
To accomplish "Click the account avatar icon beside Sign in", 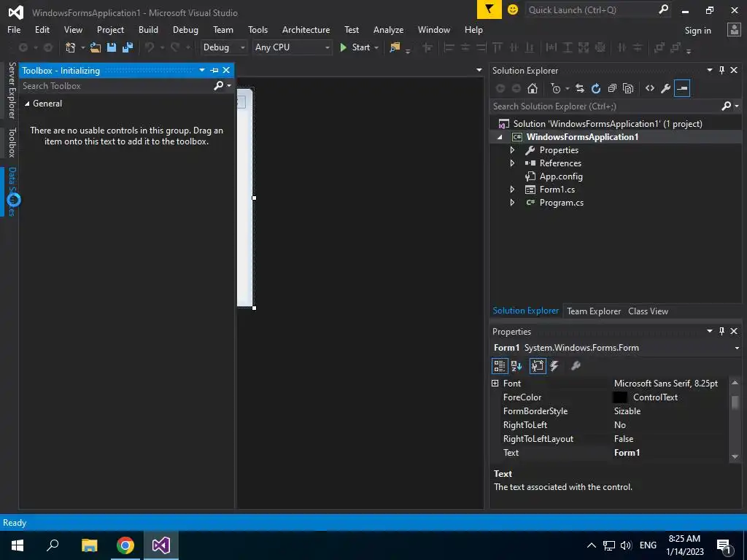I will pos(734,30).
